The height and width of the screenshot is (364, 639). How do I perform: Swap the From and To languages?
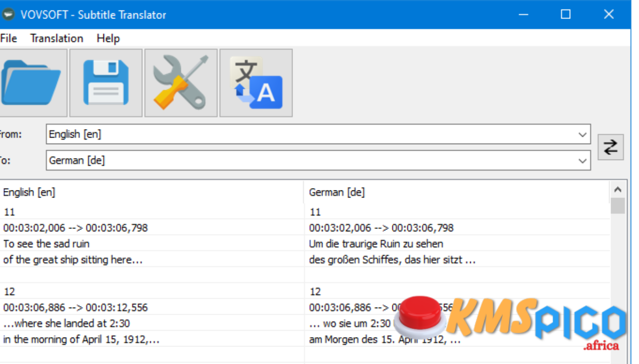(x=611, y=147)
